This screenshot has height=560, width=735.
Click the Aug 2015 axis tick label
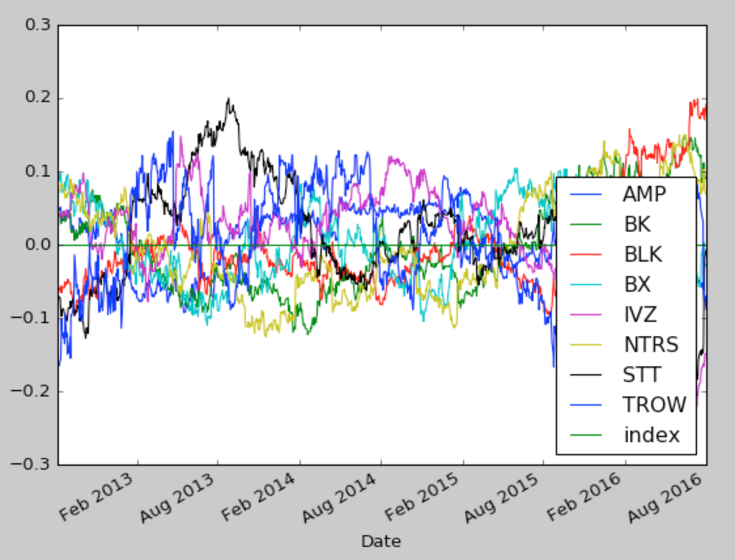(x=501, y=498)
